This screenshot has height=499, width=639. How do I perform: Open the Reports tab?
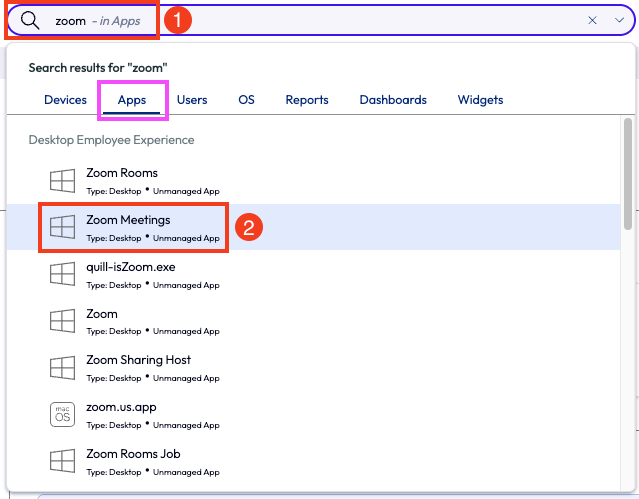tap(307, 100)
